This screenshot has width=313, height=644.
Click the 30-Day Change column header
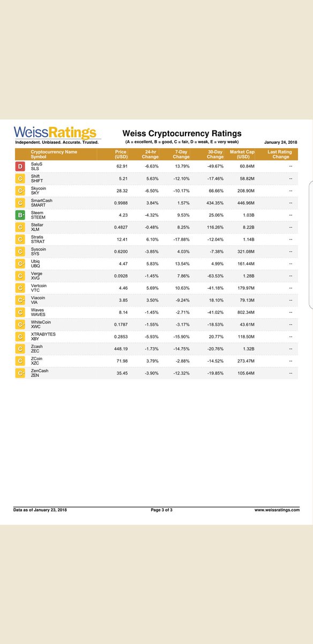(x=215, y=155)
